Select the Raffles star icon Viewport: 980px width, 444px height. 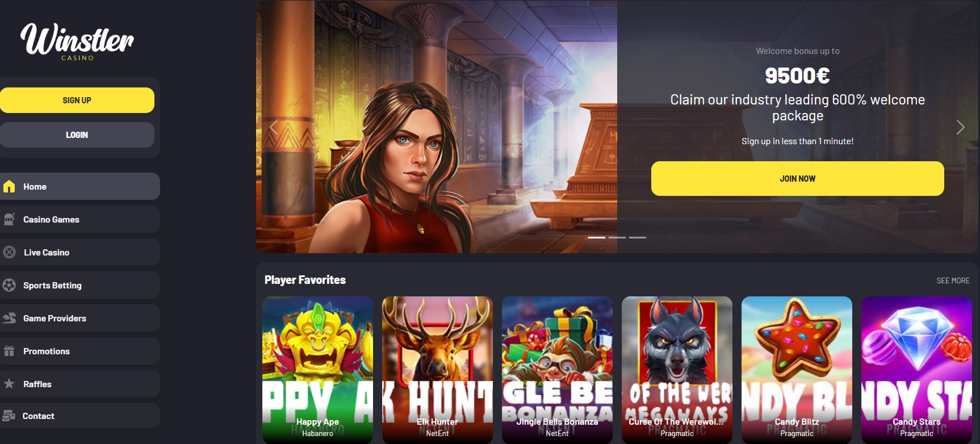[9, 384]
